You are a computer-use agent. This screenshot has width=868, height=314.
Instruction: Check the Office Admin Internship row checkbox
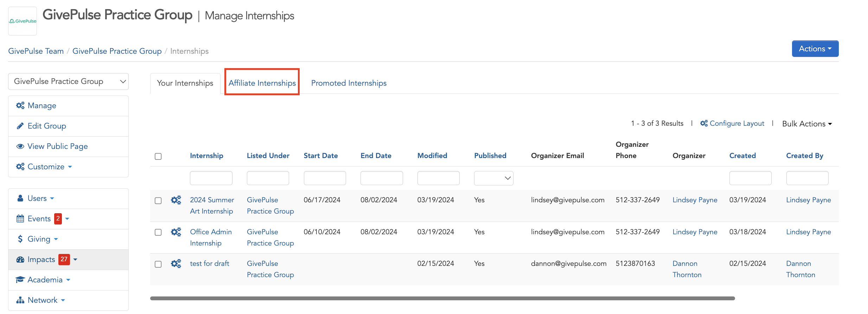[158, 232]
